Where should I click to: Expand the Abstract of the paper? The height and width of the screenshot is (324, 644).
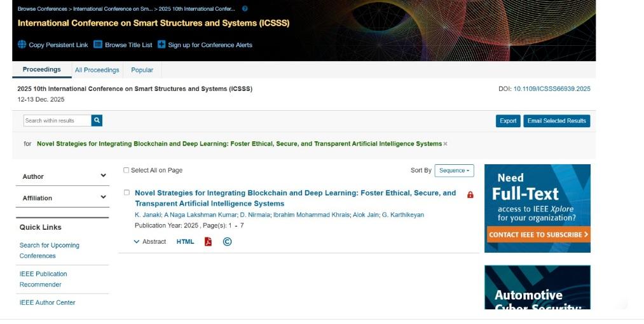click(x=150, y=242)
